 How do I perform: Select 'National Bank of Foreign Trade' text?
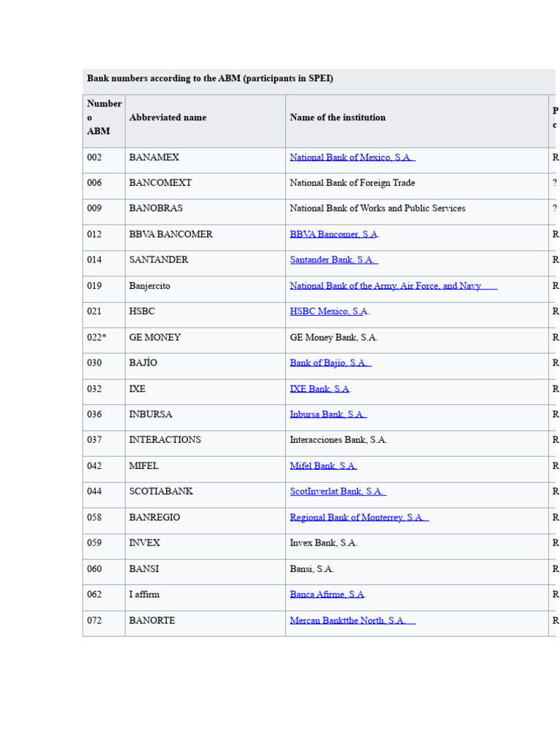pos(352,183)
